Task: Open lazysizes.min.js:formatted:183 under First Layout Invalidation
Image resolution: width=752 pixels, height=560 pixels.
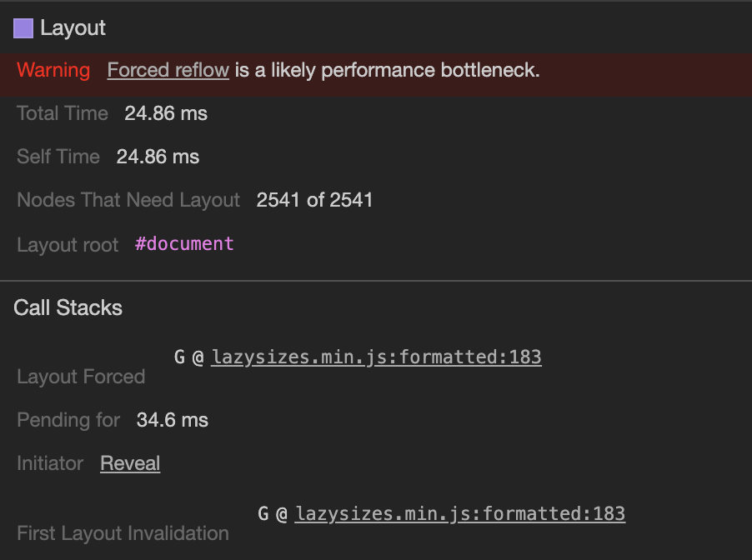Action: (460, 513)
